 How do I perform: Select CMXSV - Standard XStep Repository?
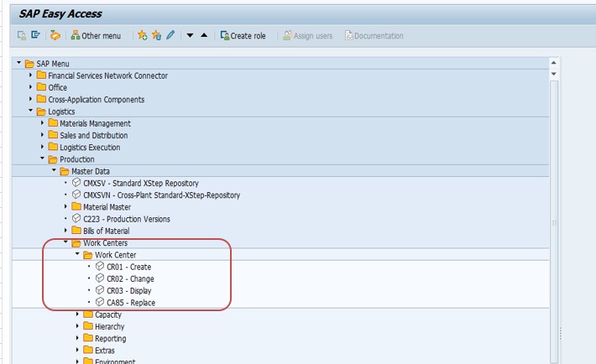141,183
